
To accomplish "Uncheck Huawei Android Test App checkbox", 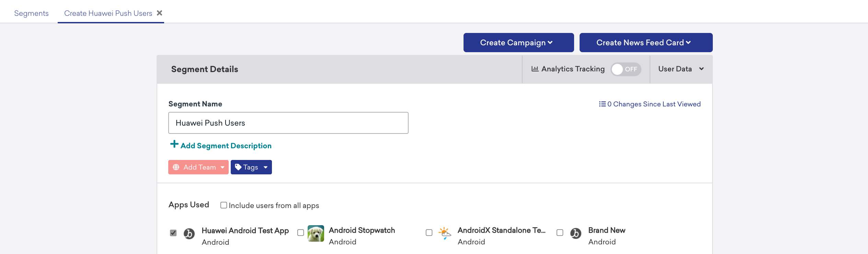I will 173,233.
